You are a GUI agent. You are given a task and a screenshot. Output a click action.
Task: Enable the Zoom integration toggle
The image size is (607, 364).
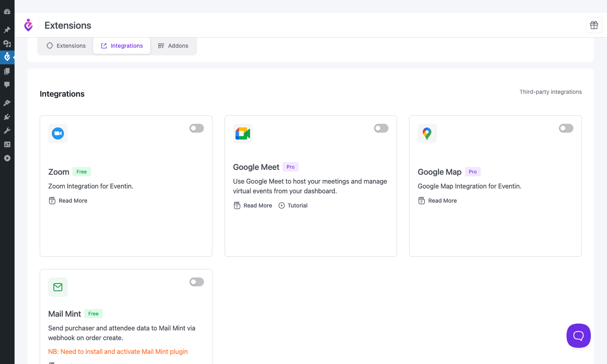click(197, 128)
